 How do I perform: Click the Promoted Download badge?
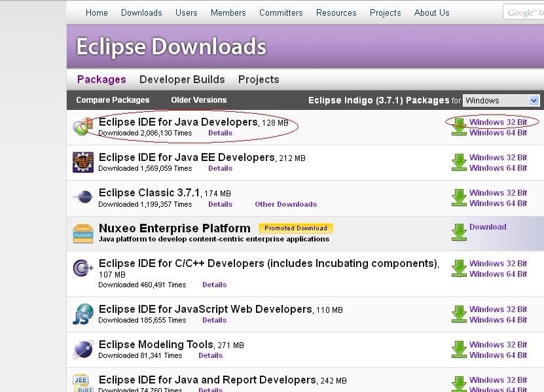296,228
